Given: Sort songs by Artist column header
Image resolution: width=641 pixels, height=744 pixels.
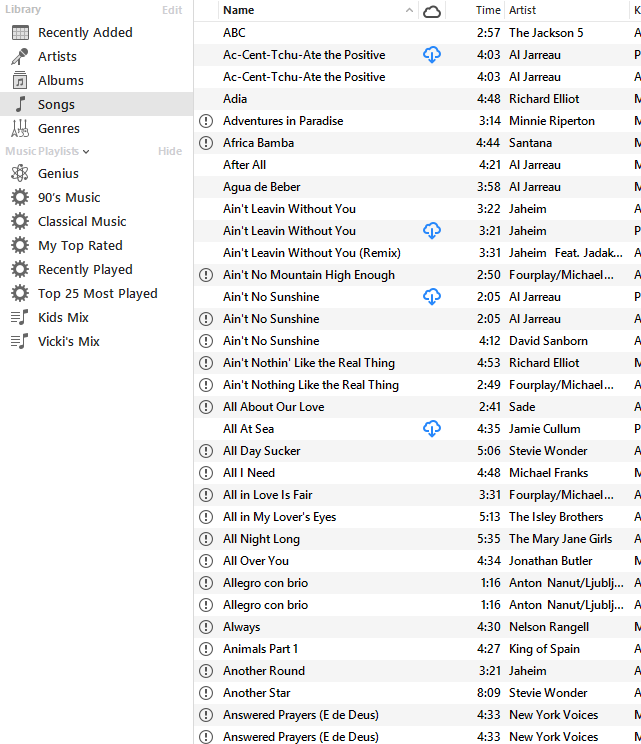Looking at the screenshot, I should (522, 10).
